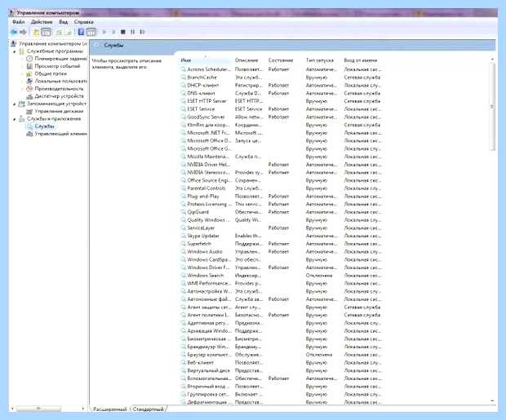
Task: Sort by the Описание column header
Action: (246, 60)
